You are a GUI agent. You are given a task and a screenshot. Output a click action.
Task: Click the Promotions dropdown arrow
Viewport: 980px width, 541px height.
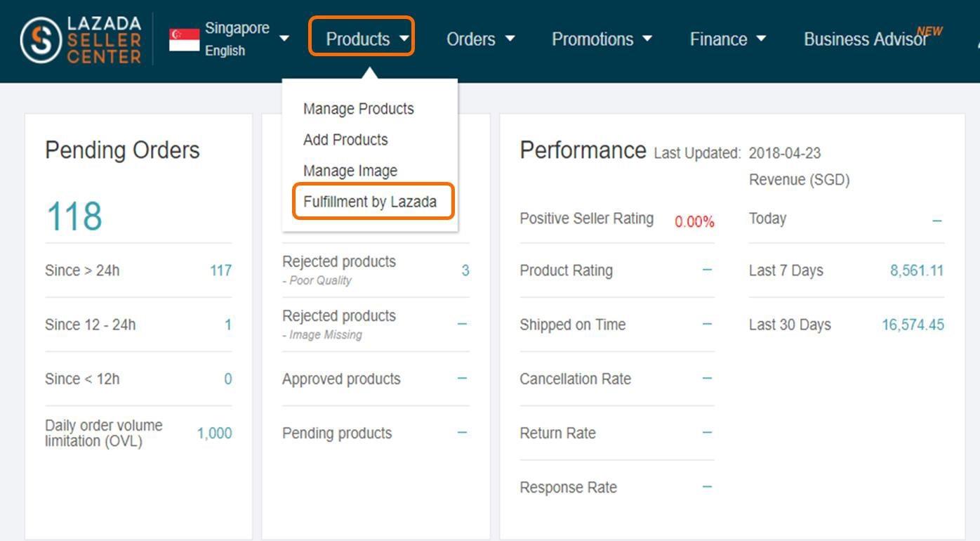[647, 39]
